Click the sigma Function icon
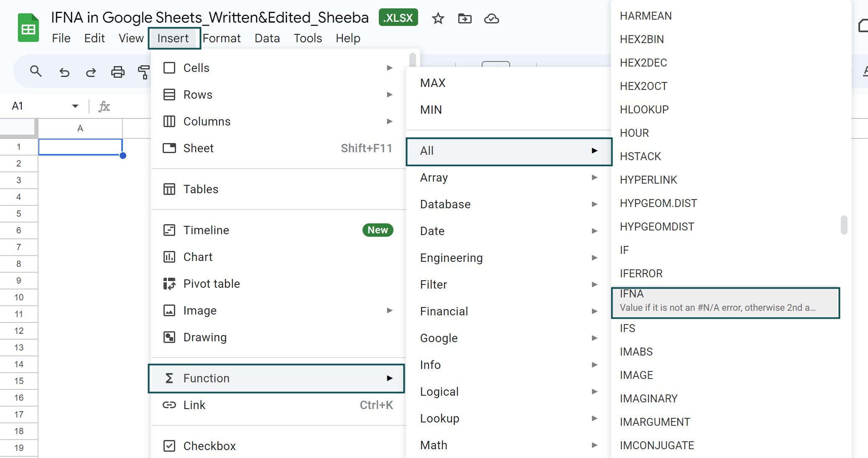868x458 pixels. click(x=169, y=378)
